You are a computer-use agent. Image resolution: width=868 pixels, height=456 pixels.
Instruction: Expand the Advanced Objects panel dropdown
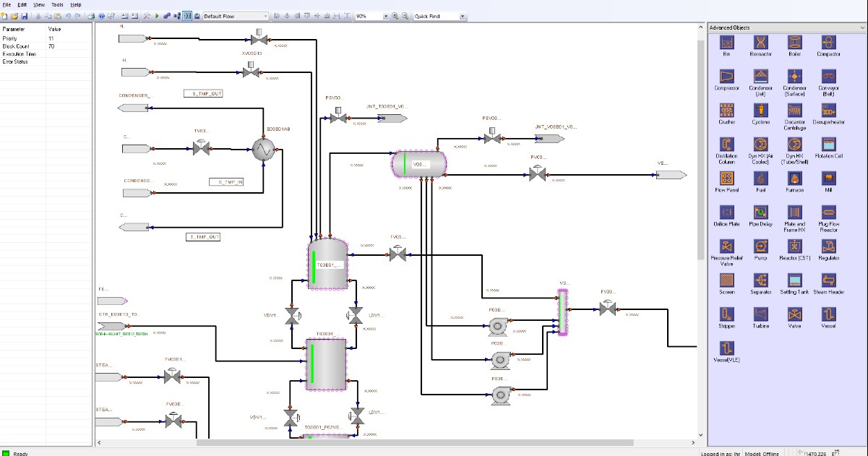pyautogui.click(x=862, y=27)
